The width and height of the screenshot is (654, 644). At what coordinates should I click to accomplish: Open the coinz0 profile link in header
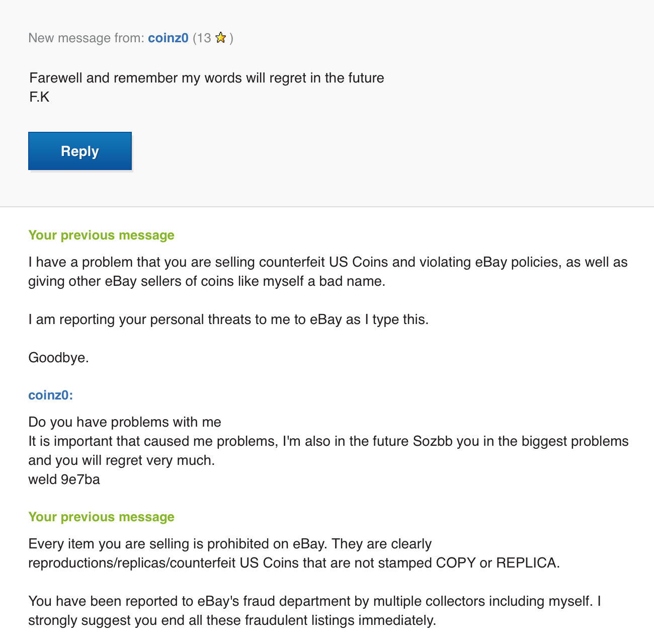tap(168, 38)
